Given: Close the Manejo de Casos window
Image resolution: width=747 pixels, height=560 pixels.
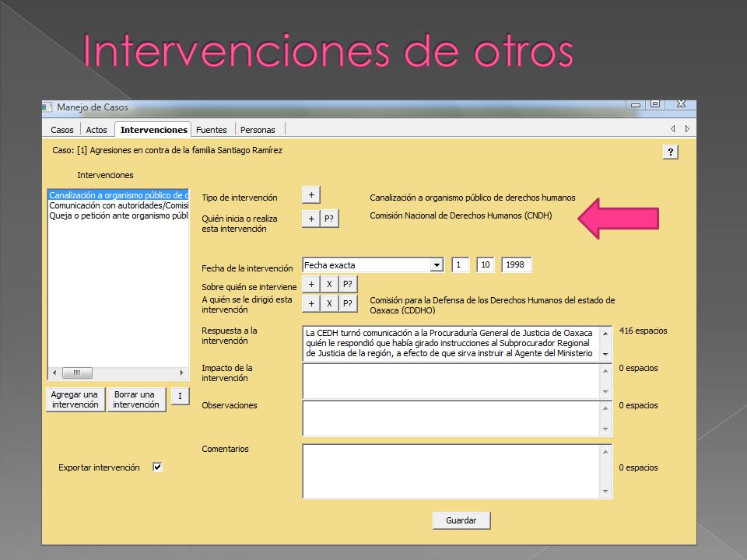Looking at the screenshot, I should (682, 104).
